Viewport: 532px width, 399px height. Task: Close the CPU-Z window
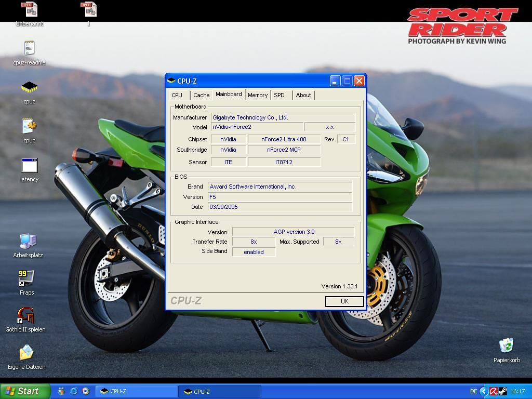click(x=359, y=81)
